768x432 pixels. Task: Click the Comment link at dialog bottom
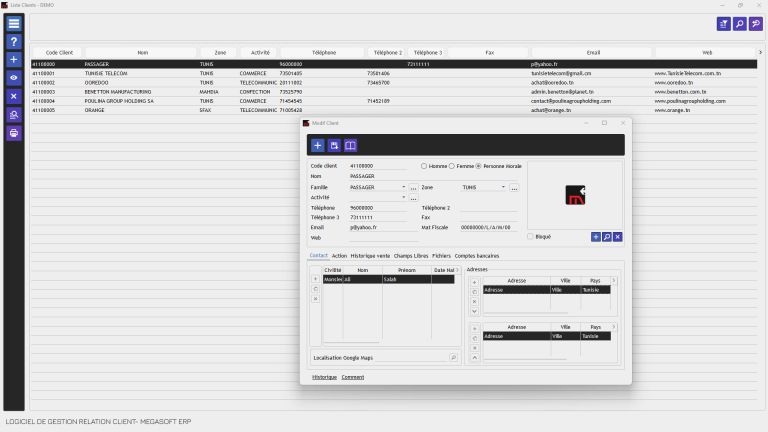click(353, 377)
